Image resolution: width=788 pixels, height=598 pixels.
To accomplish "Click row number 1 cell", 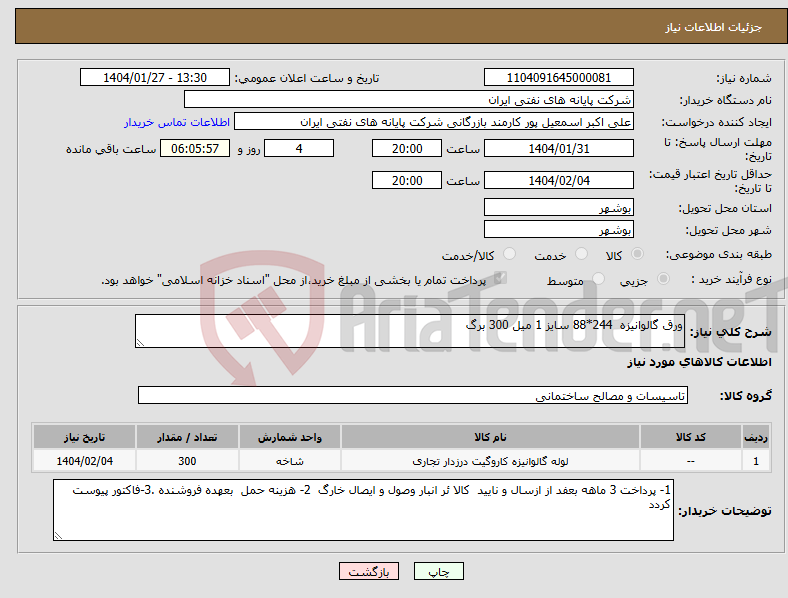I will coord(756,461).
